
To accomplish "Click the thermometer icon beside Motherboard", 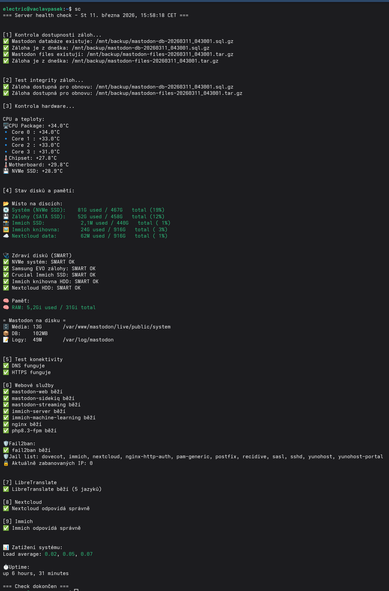I will coord(6,165).
